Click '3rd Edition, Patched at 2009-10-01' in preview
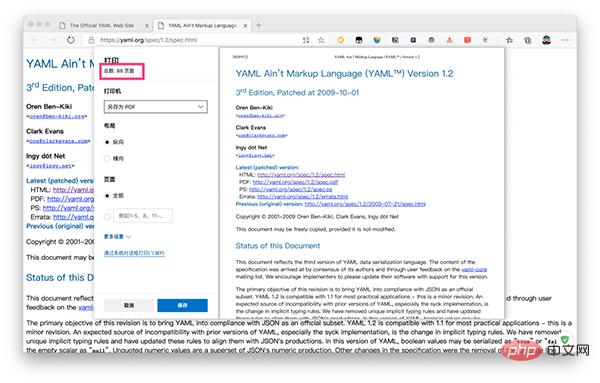The width and height of the screenshot is (600, 383). click(x=297, y=93)
